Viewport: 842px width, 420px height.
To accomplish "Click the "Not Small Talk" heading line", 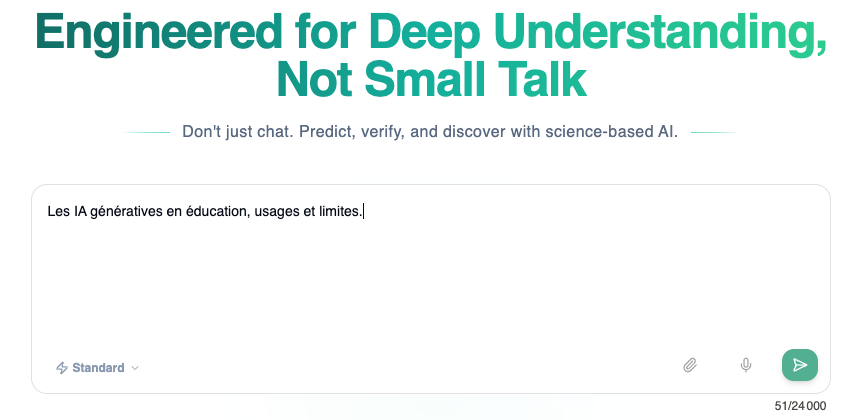I will pos(431,81).
